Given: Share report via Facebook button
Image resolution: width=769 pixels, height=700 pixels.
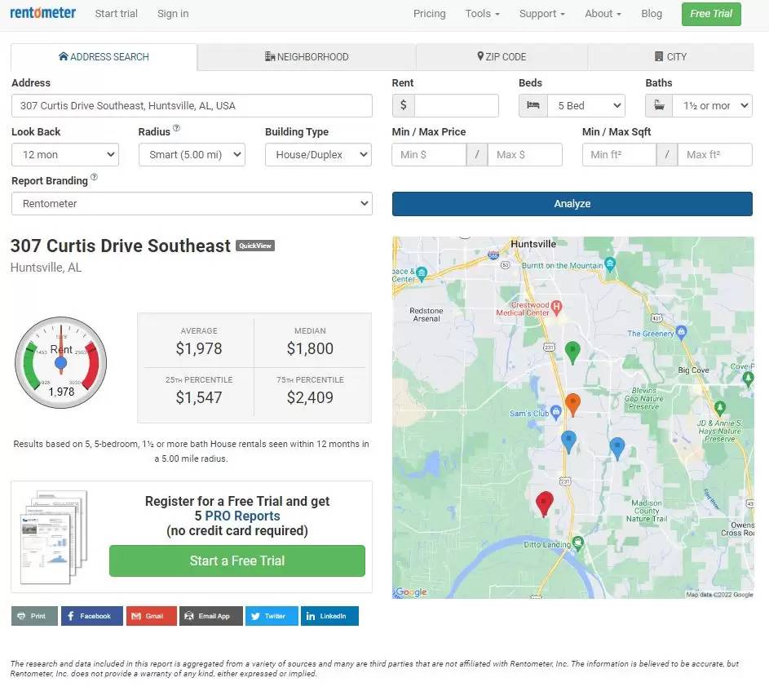Looking at the screenshot, I should coord(91,616).
